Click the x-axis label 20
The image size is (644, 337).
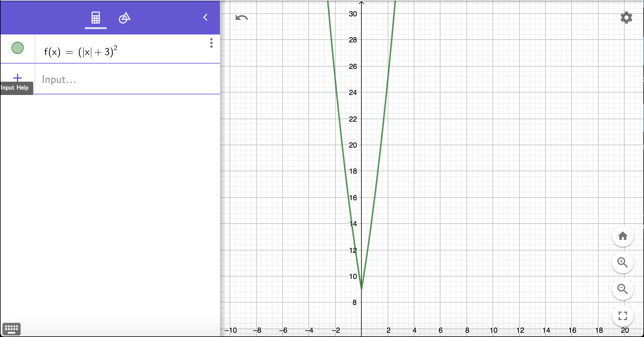625,330
